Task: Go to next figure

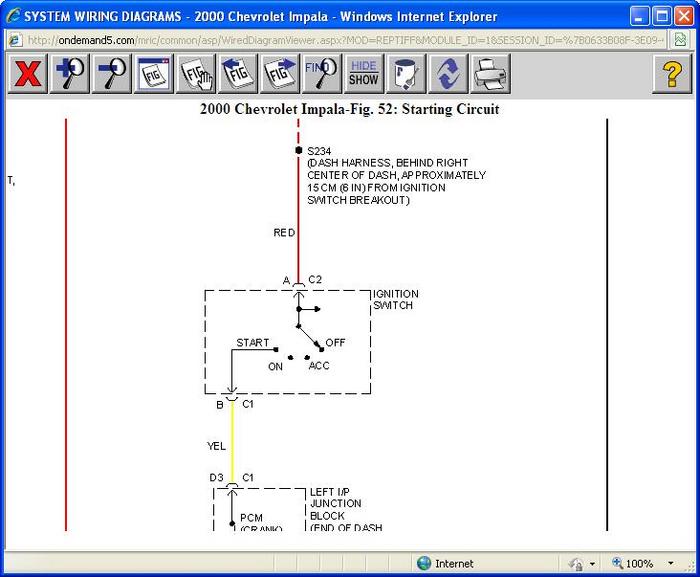Action: tap(280, 74)
